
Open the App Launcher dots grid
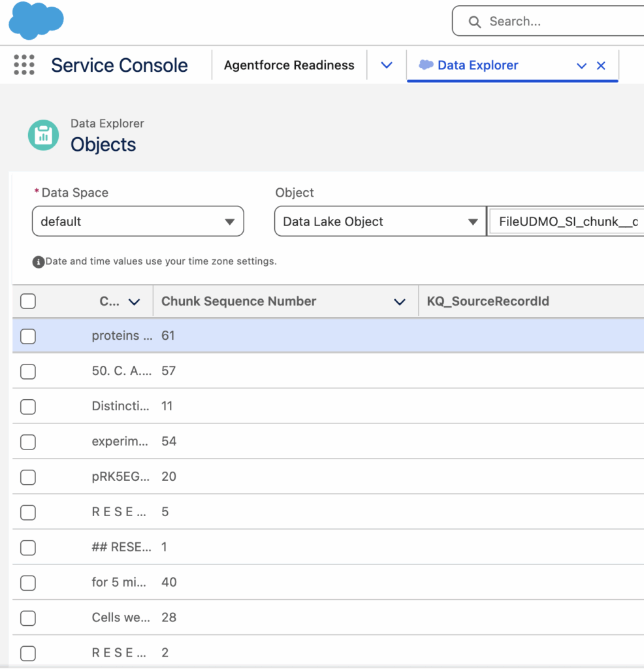click(24, 65)
